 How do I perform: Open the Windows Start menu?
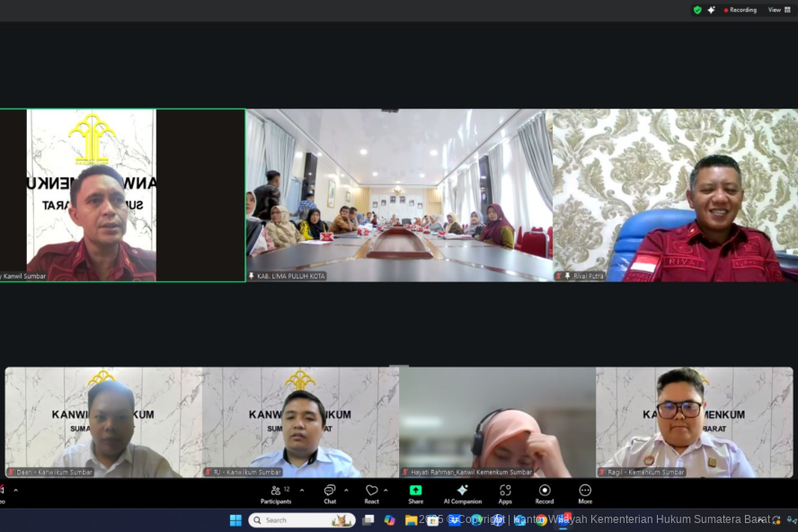[235, 520]
